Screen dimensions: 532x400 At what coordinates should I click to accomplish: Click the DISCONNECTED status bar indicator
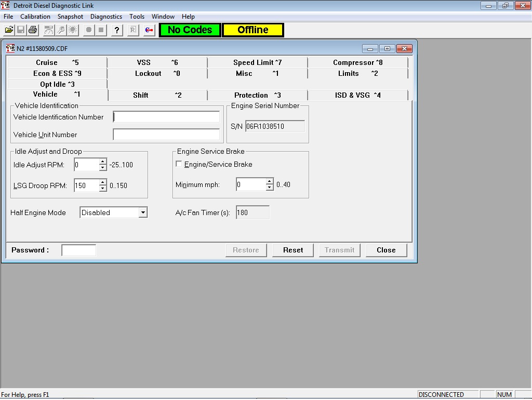[x=447, y=394]
